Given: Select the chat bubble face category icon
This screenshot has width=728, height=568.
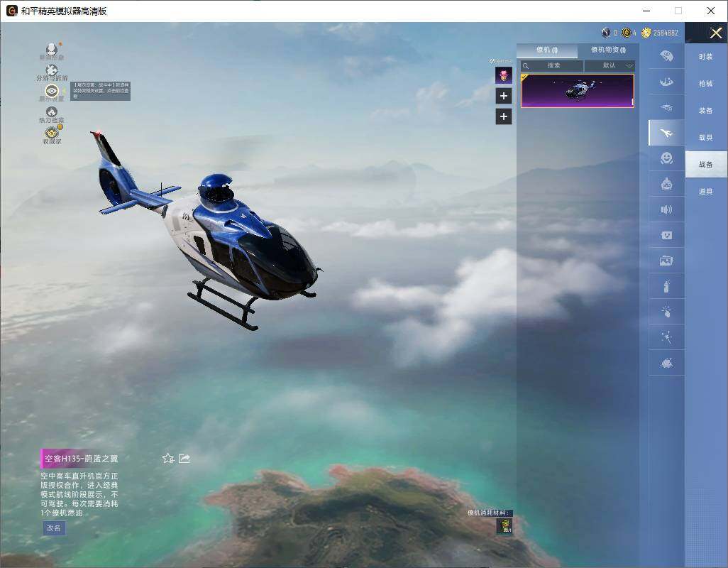Looking at the screenshot, I should [x=667, y=235].
